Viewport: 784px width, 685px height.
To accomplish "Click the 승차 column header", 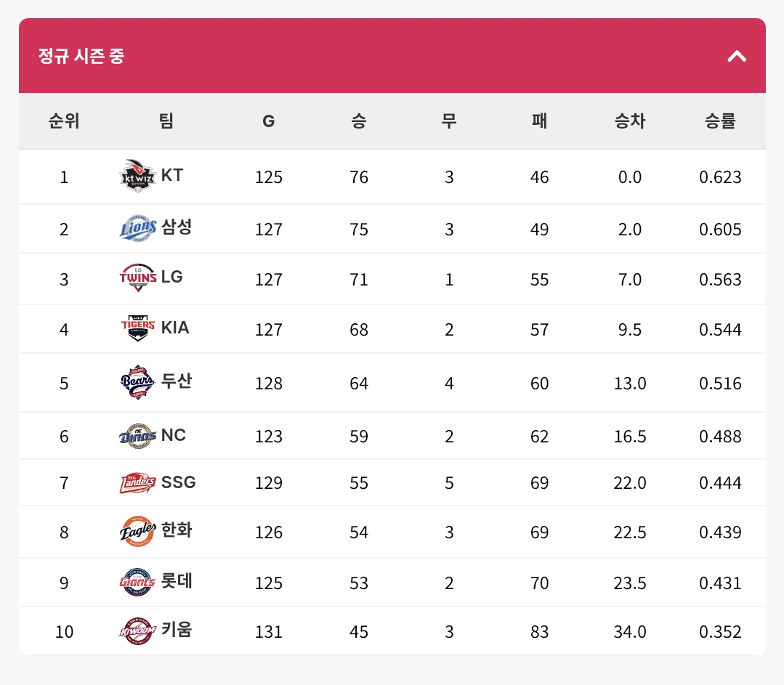I will coord(629,121).
